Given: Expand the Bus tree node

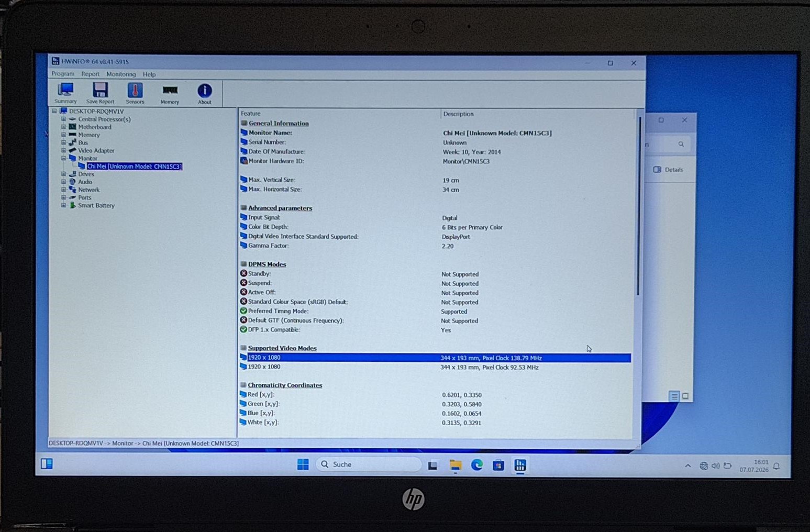Looking at the screenshot, I should [x=64, y=142].
